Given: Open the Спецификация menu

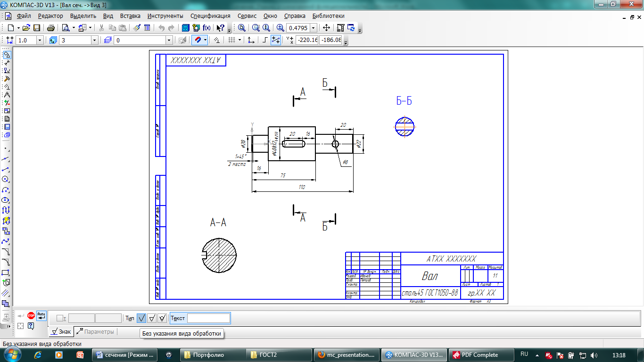Looking at the screenshot, I should coord(210,16).
